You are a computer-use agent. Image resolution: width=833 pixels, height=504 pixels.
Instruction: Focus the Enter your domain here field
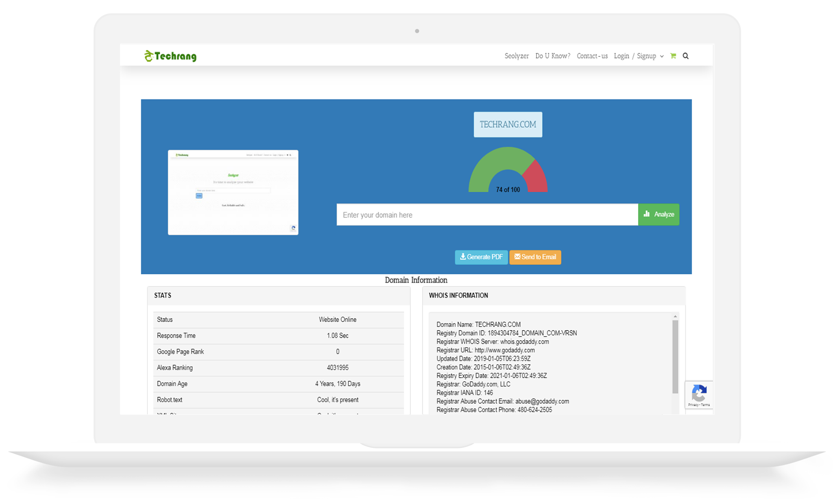tap(487, 215)
